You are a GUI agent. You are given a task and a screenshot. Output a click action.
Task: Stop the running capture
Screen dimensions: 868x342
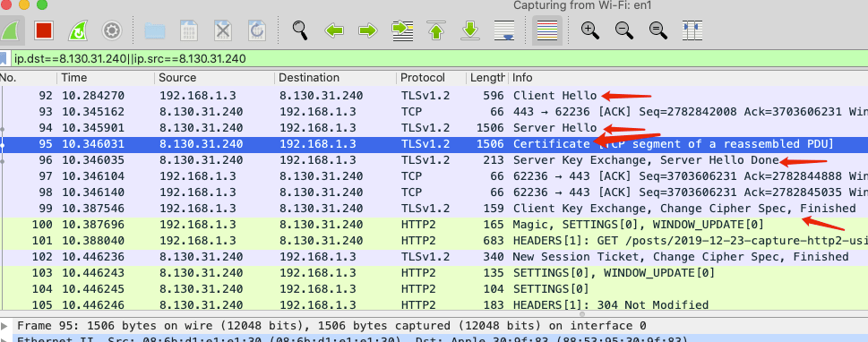[44, 30]
